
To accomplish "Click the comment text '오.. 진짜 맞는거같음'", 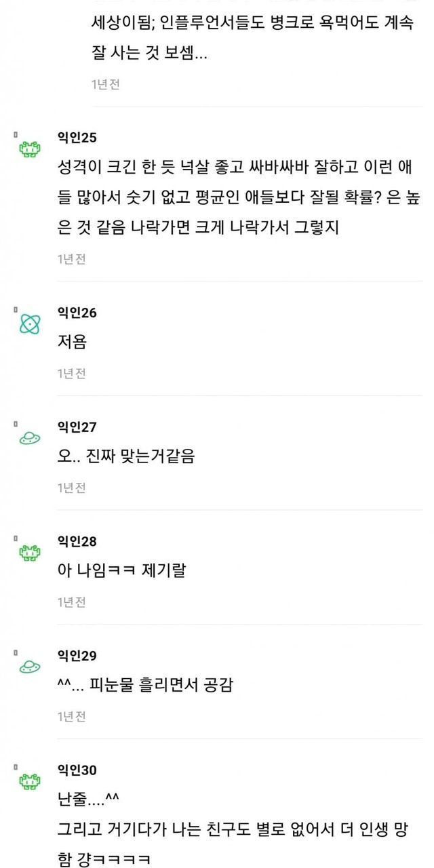I will (x=127, y=456).
